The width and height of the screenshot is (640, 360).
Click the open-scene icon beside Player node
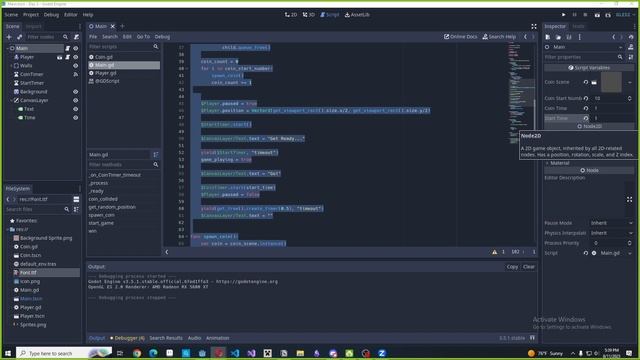coord(60,57)
